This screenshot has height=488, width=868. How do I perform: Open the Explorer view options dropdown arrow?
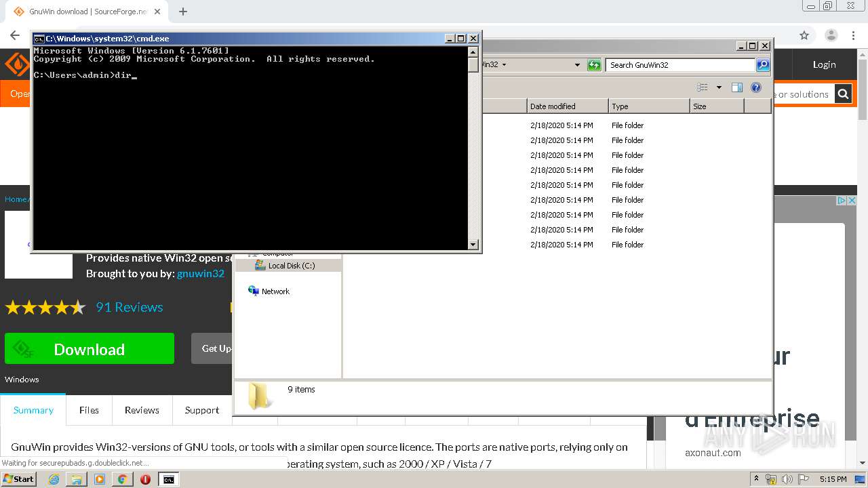[x=719, y=87]
